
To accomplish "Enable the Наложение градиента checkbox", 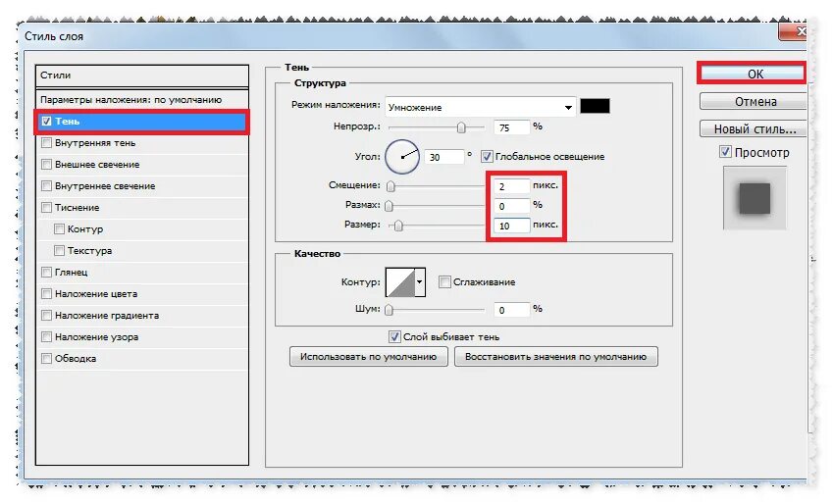I will (x=47, y=316).
